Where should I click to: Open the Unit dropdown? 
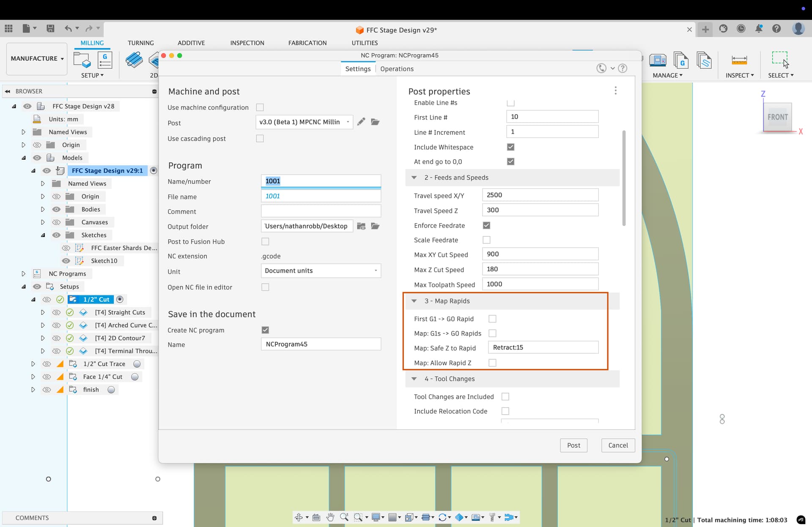321,271
